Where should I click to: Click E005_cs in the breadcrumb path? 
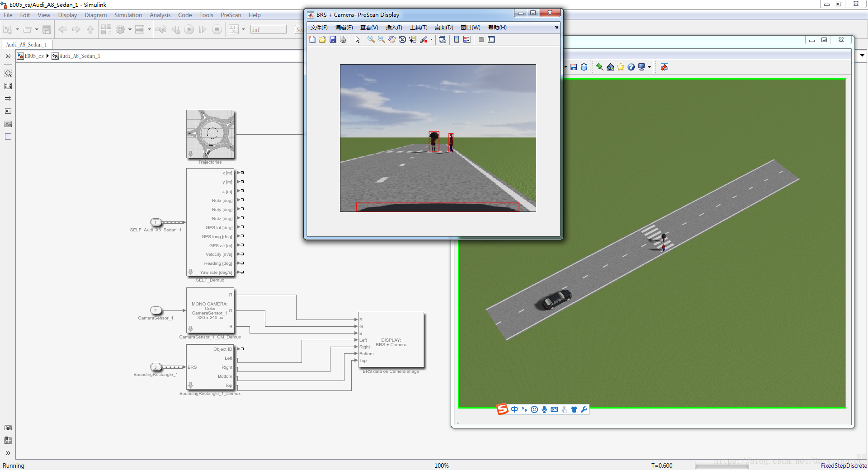coord(34,56)
